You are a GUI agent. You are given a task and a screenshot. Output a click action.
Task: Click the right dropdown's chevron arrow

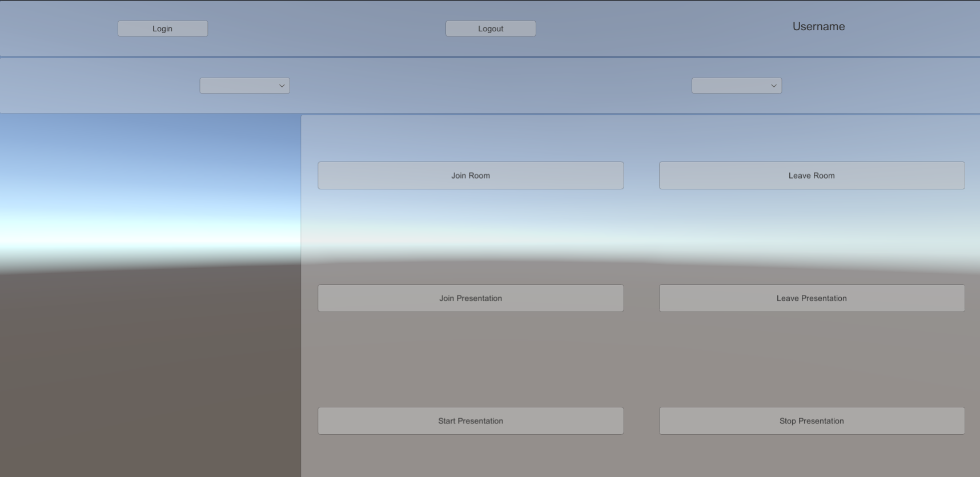coord(774,86)
